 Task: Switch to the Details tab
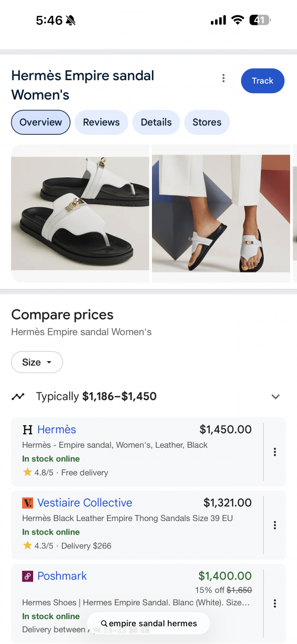[x=156, y=122]
